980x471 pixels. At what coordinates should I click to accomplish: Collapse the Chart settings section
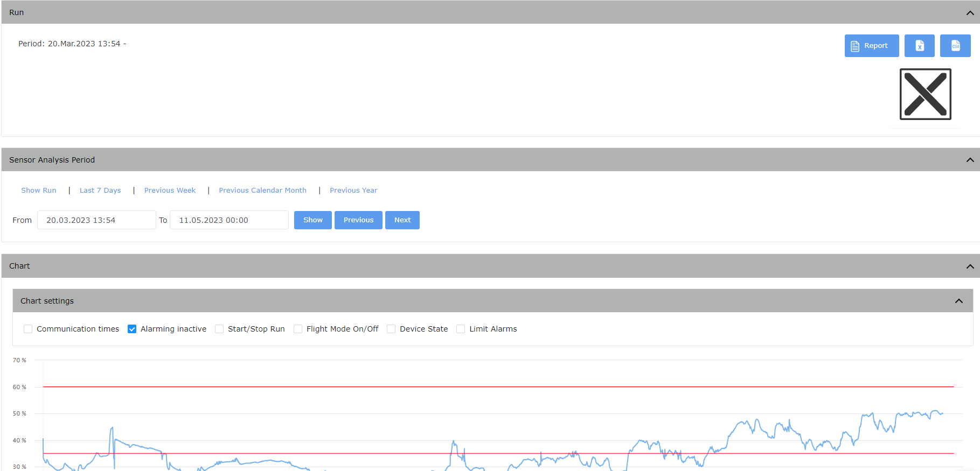[x=958, y=301]
